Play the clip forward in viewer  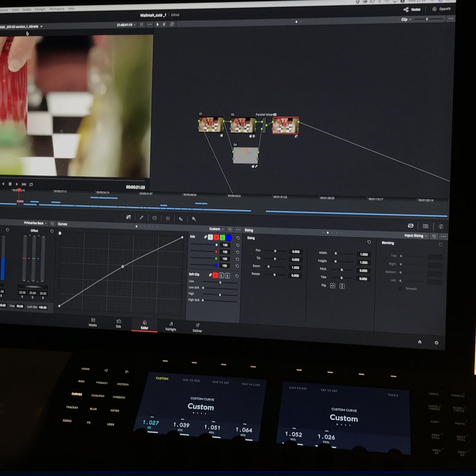[17, 184]
